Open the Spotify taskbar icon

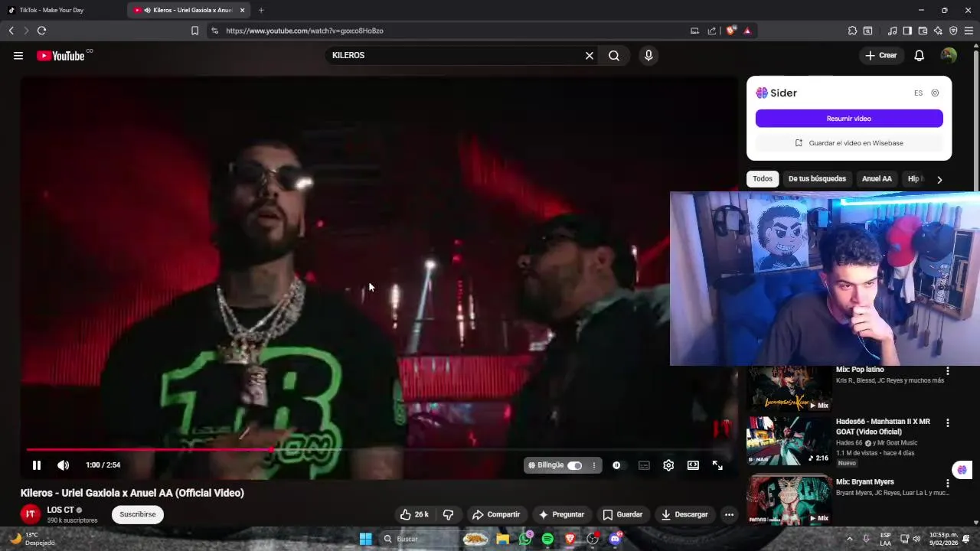(x=547, y=539)
